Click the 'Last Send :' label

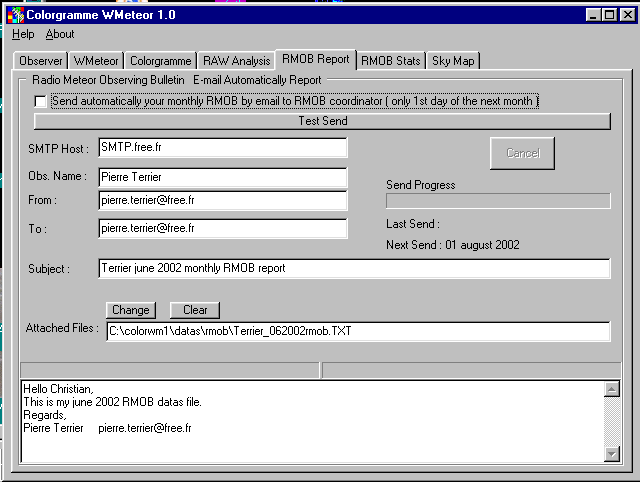tap(413, 224)
